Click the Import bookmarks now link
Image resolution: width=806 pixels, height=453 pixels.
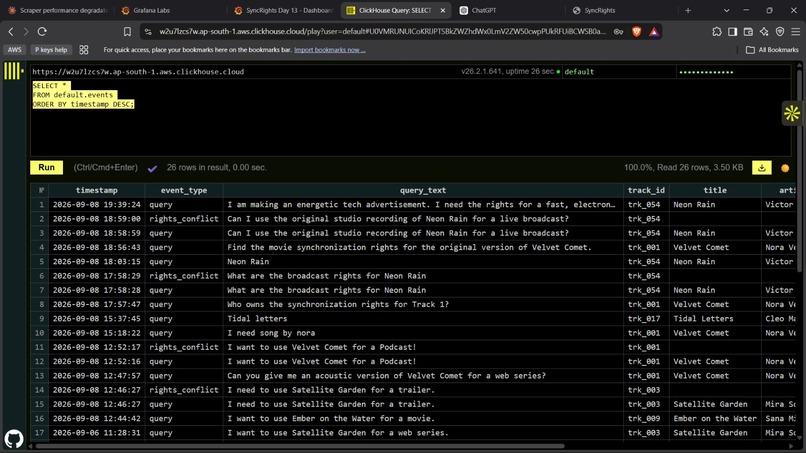tap(329, 50)
